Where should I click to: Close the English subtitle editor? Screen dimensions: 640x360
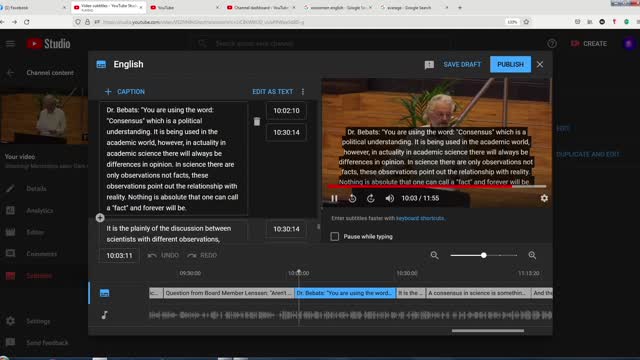pyautogui.click(x=540, y=64)
